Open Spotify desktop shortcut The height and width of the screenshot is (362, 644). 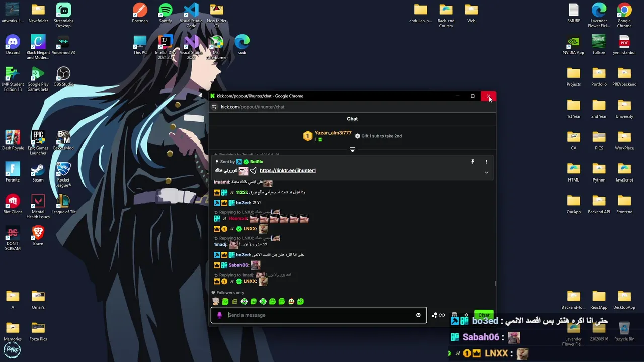(166, 13)
